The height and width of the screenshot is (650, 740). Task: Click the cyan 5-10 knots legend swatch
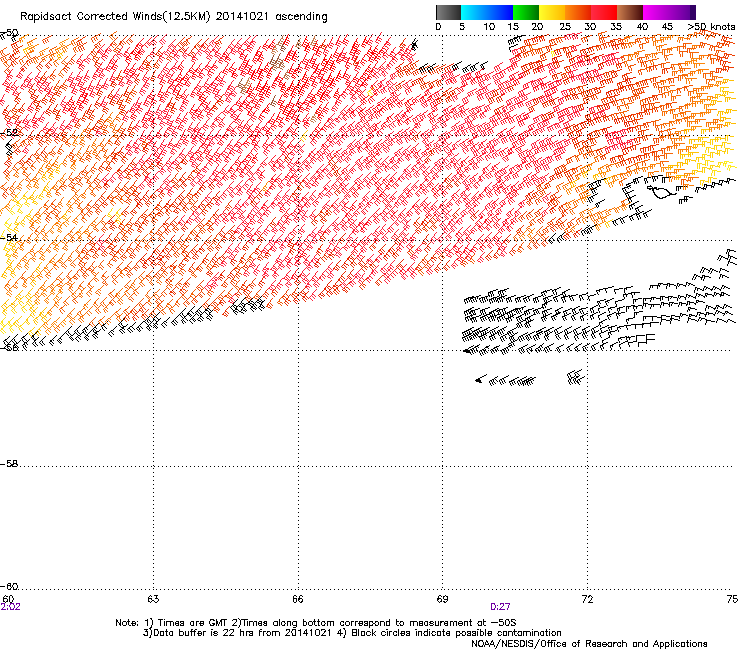474,12
